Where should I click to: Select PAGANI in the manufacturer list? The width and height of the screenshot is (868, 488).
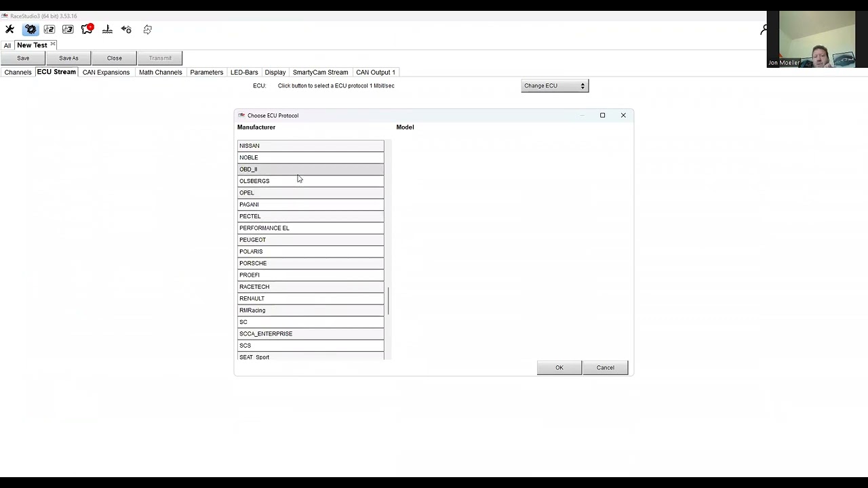(311, 205)
